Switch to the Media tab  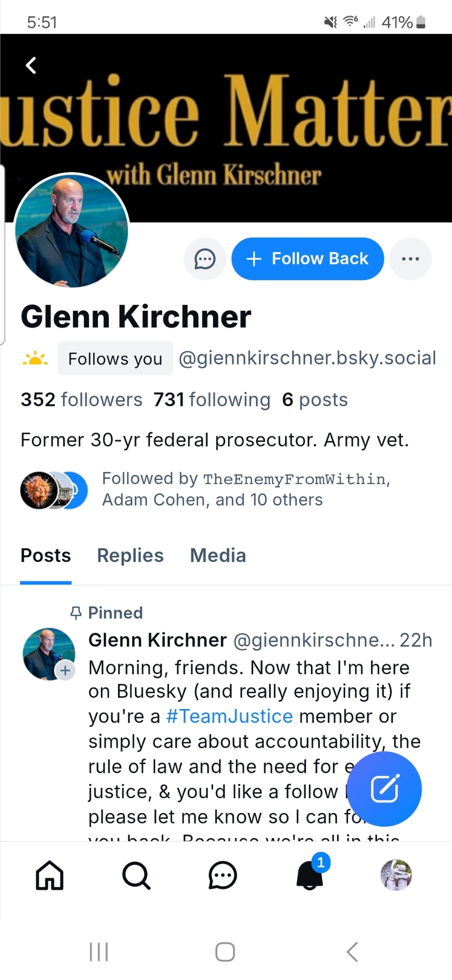pyautogui.click(x=218, y=556)
